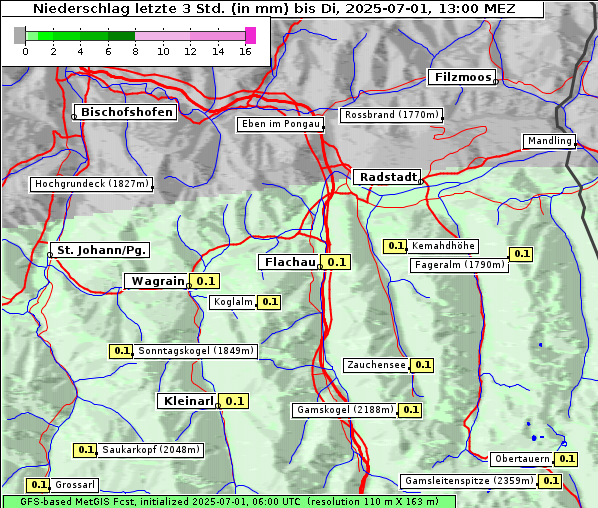Image resolution: width=598 pixels, height=508 pixels.
Task: Click the 0.1 value beside Wagrain
Action: coord(205,281)
